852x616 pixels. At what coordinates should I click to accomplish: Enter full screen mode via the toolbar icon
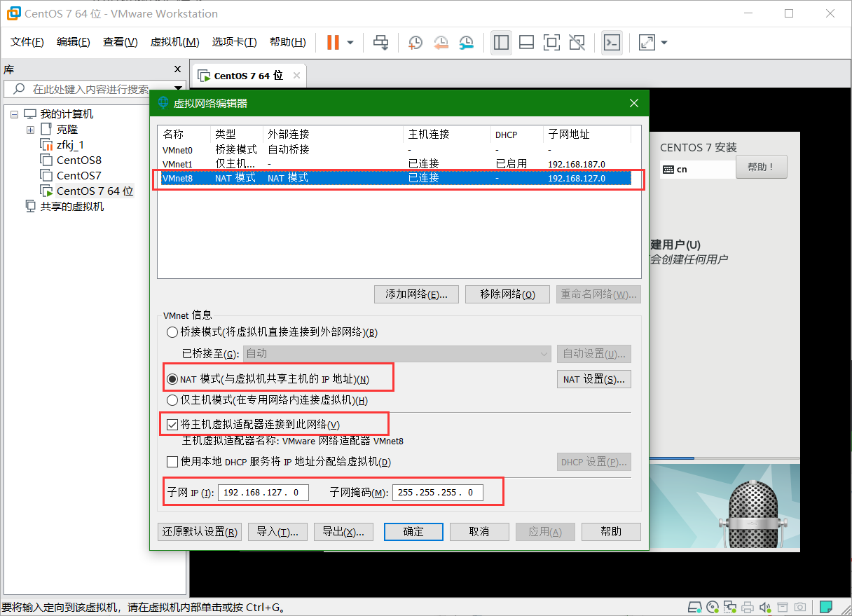point(551,43)
